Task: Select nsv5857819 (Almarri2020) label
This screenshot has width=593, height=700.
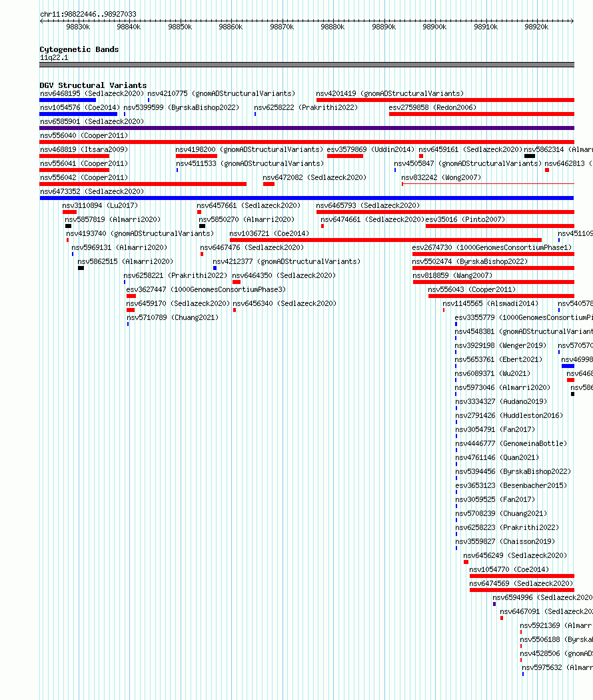Action: (113, 219)
